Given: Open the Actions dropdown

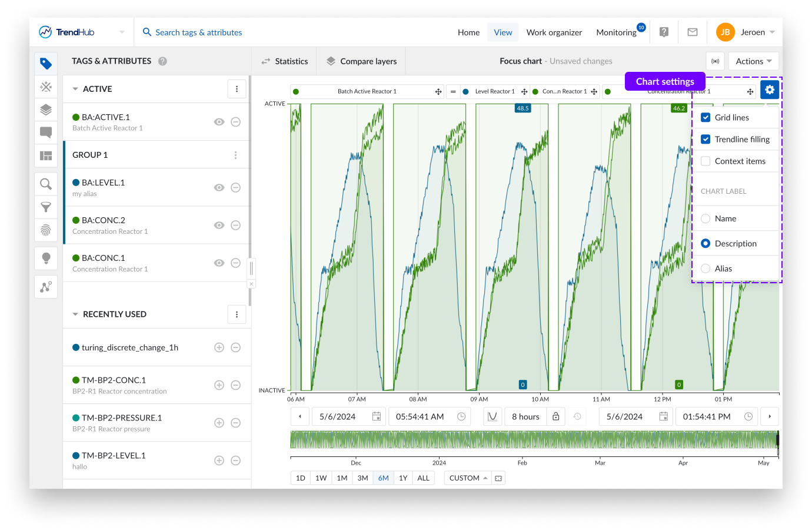Looking at the screenshot, I should point(753,61).
